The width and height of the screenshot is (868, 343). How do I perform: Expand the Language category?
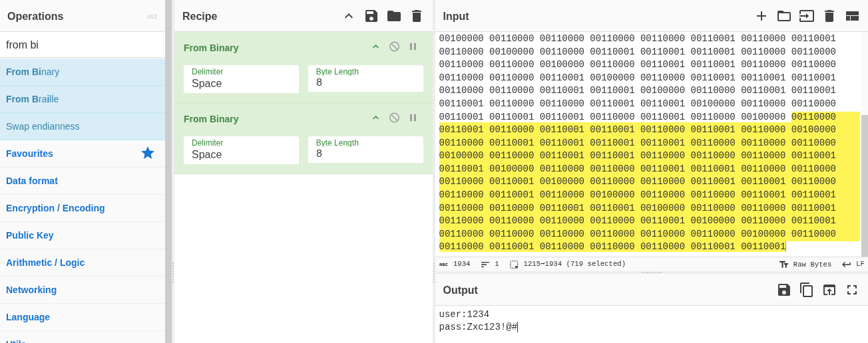pyautogui.click(x=83, y=317)
